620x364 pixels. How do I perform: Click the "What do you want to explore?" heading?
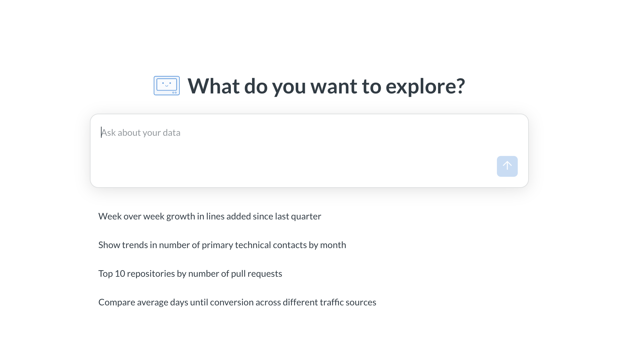(x=326, y=86)
